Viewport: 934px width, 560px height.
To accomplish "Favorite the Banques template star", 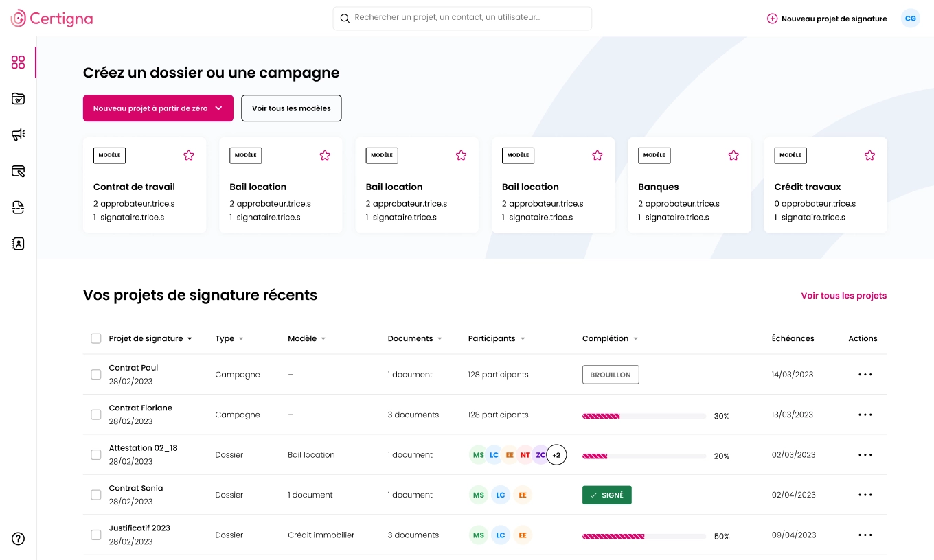I will coord(733,155).
